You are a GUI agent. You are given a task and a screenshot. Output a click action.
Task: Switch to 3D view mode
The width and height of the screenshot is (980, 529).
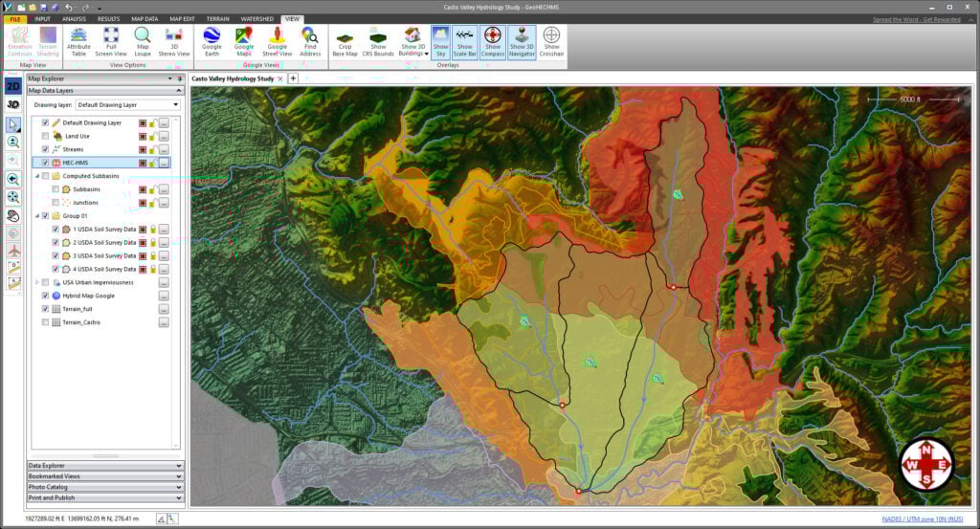(13, 104)
